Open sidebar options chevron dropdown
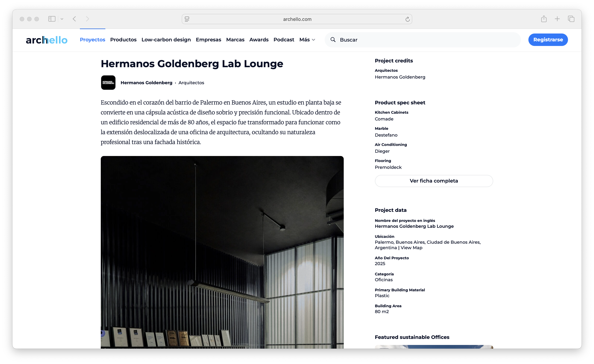Viewport: 594px width, 364px height. (62, 19)
